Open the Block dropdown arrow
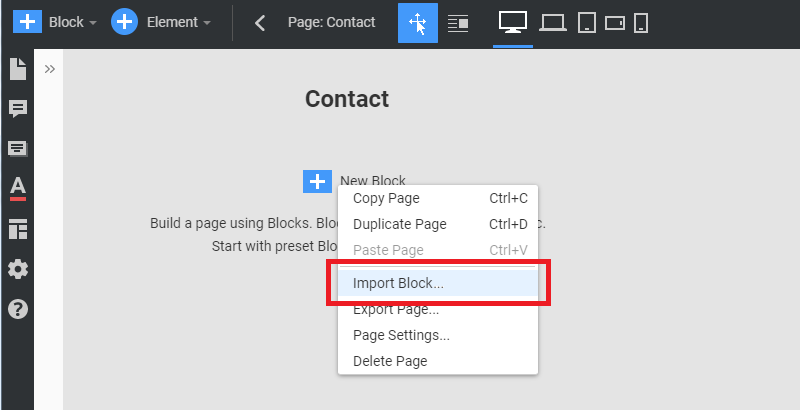The height and width of the screenshot is (410, 800). pyautogui.click(x=93, y=23)
